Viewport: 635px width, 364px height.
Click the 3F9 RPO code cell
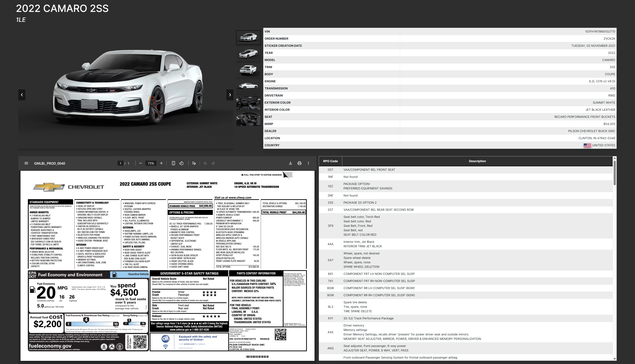coord(330,226)
